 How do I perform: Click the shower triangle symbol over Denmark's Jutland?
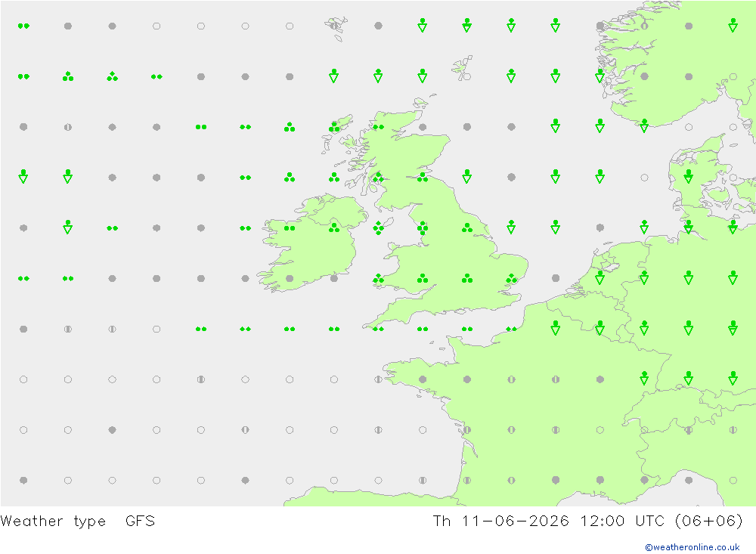pos(689,177)
